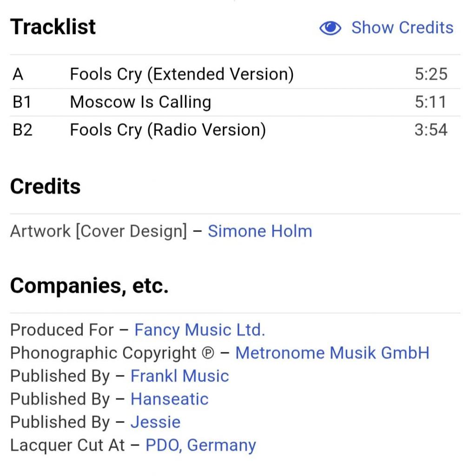Go to the Metronome Musik GmbH page

coord(332,353)
